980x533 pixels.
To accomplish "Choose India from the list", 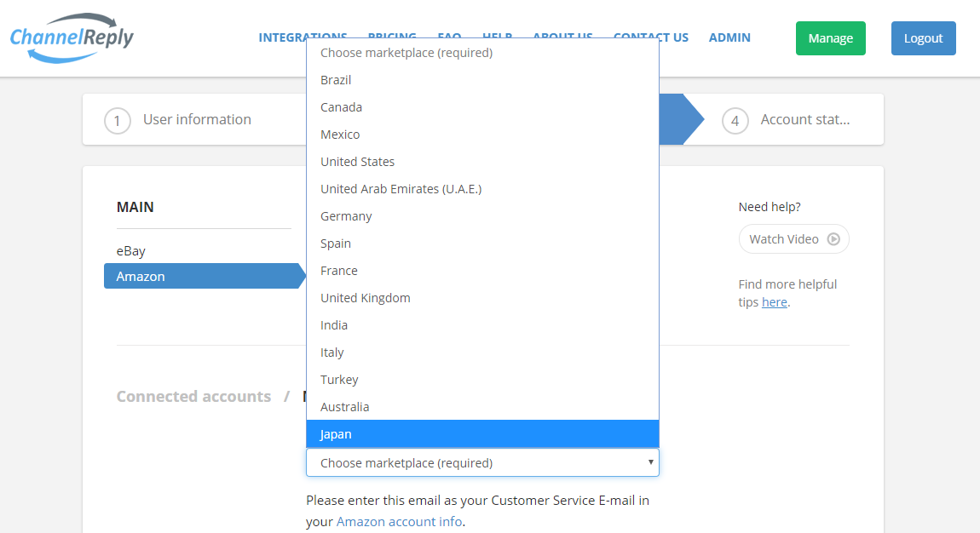I will point(482,325).
